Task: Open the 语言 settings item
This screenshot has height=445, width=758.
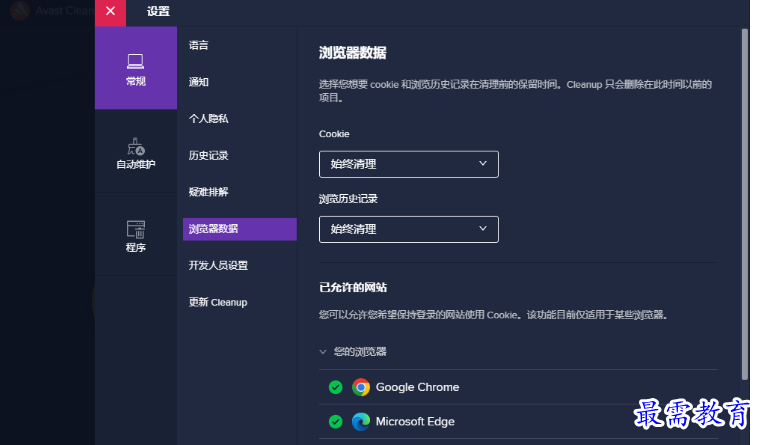Action: [199, 45]
